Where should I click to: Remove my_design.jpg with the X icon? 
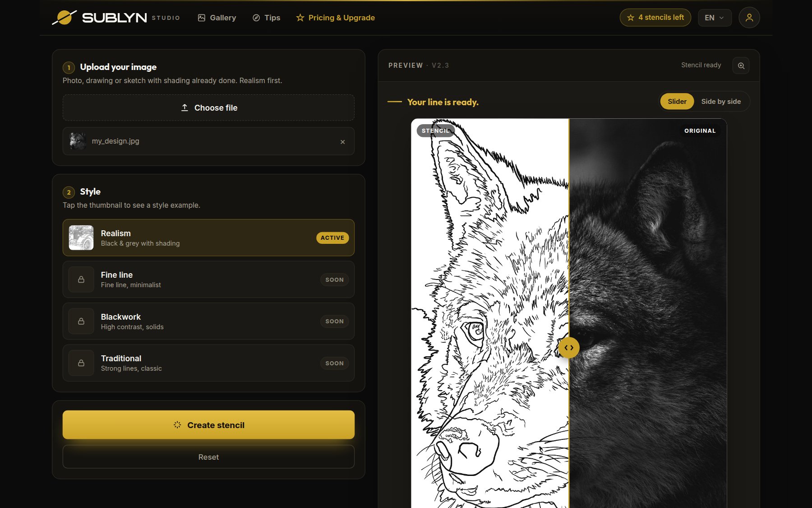(x=342, y=142)
